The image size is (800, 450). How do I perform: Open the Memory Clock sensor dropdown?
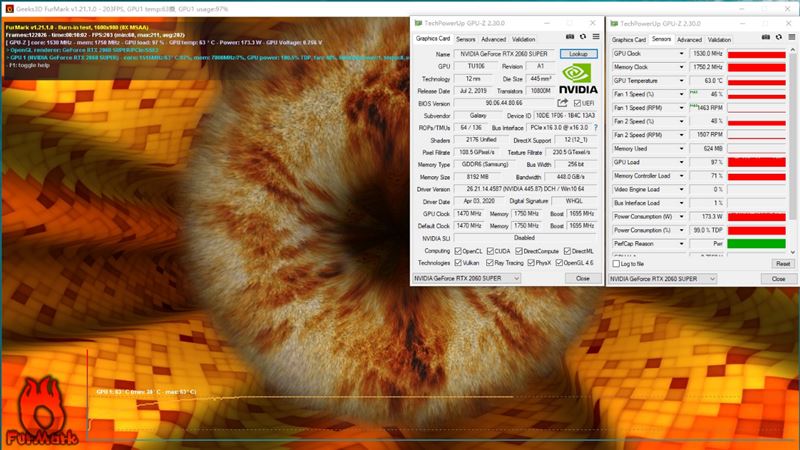[681, 67]
